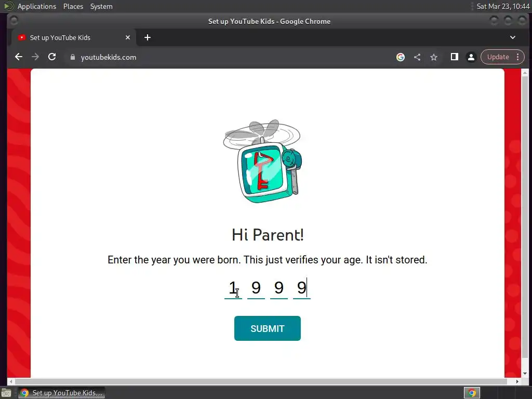
Task: Focus the first year digit field showing 1
Action: click(x=233, y=288)
